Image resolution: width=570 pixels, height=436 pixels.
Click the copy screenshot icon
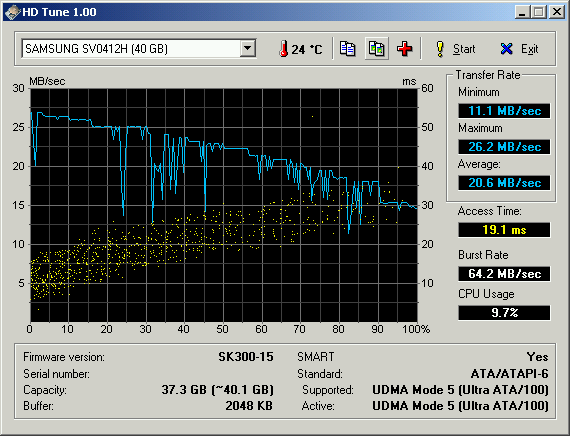click(376, 48)
